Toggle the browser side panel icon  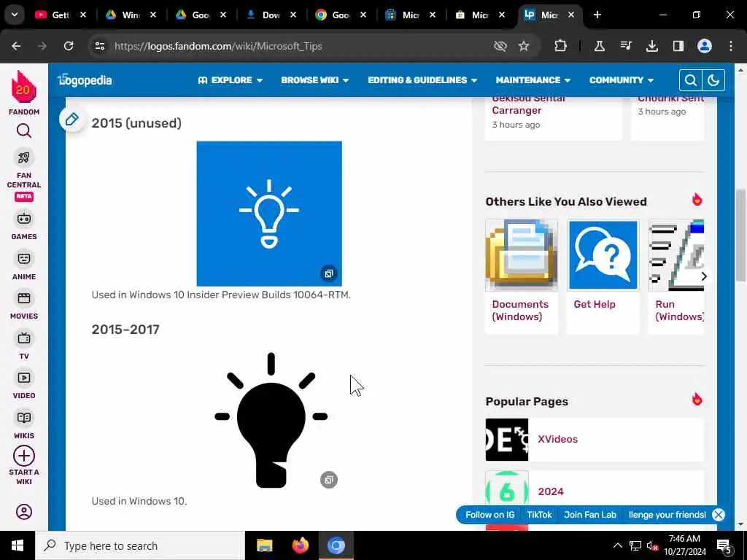(x=678, y=46)
